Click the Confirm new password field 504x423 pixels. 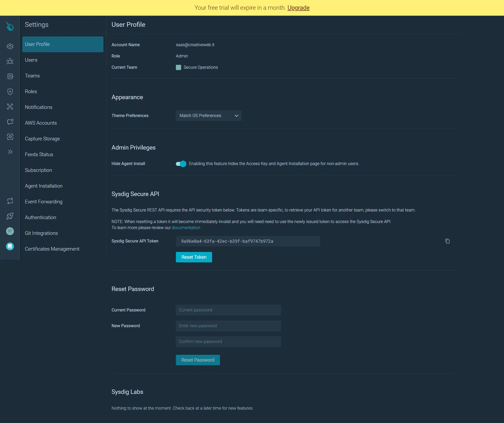click(x=228, y=342)
